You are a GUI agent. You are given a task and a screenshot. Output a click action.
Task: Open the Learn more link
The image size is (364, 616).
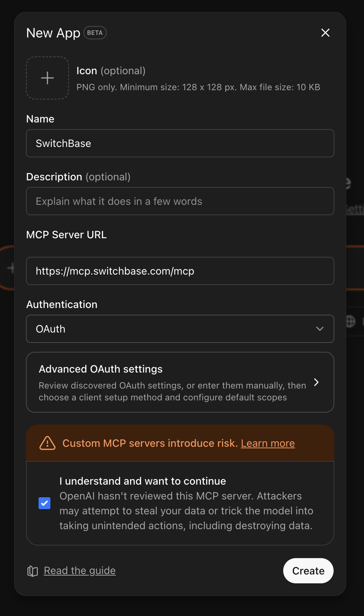[x=268, y=443]
